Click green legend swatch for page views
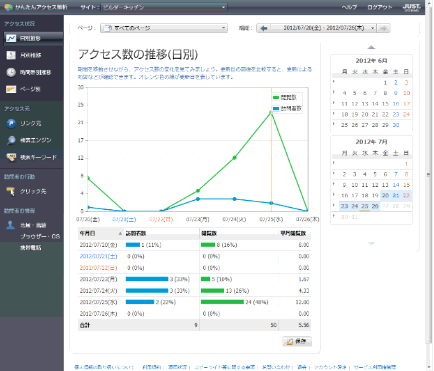This screenshot has width=434, height=371. 276,98
